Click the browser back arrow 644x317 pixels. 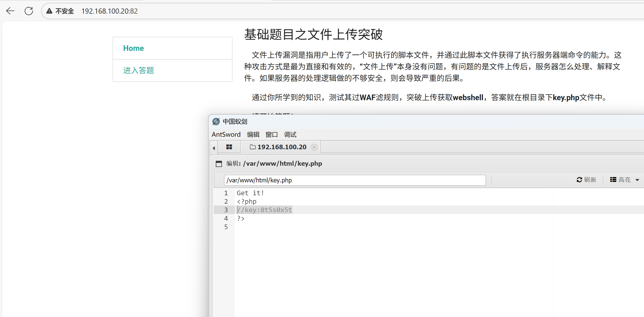[x=10, y=11]
